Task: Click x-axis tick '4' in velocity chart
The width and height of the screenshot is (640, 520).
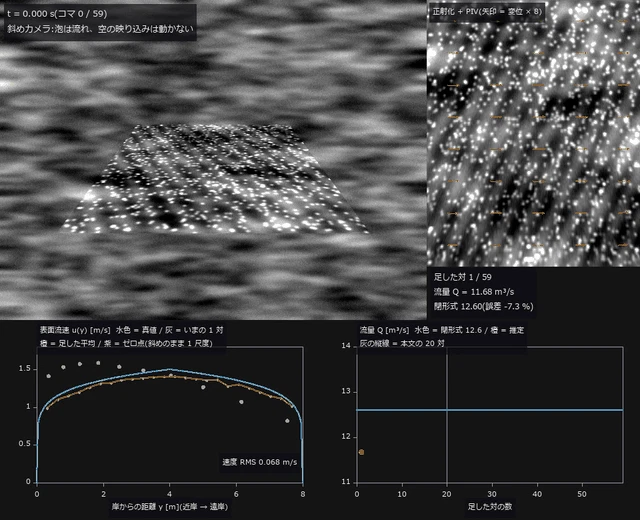Action: 170,494
